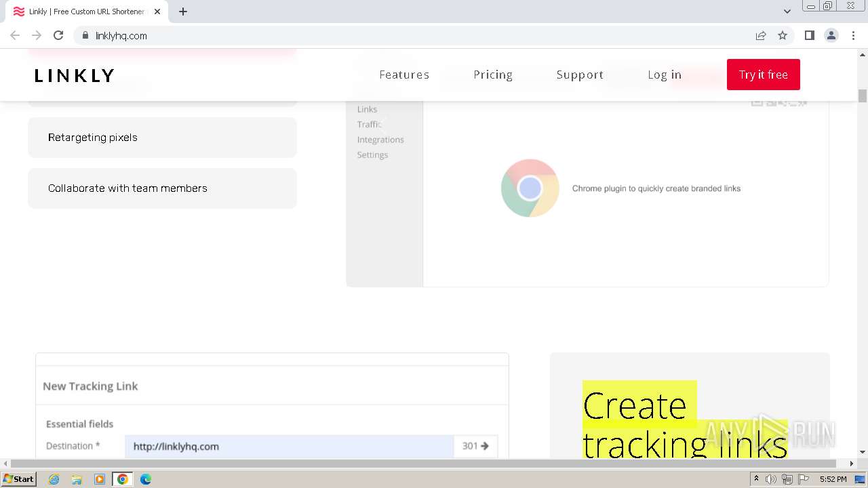Click the vertical scrollbar thumb
The image size is (868, 488).
(863, 96)
